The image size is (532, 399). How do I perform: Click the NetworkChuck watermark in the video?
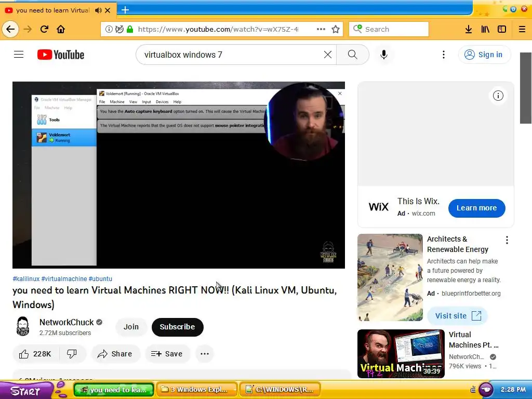(328, 252)
